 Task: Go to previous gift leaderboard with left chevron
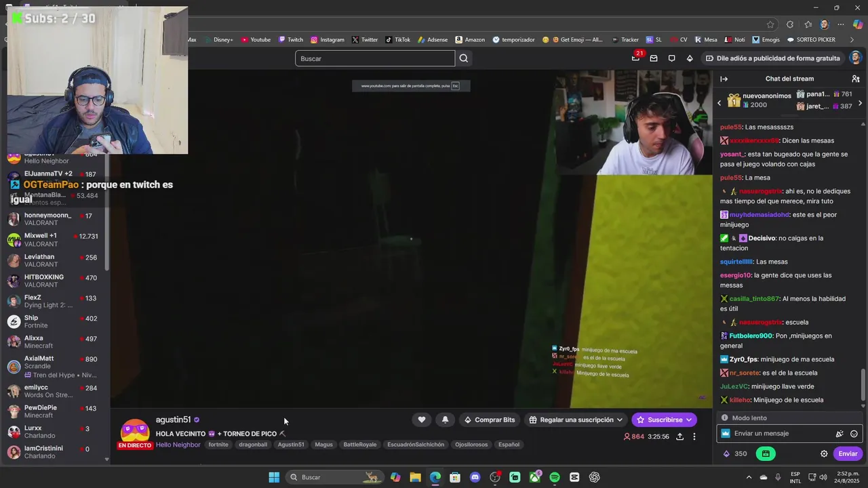point(719,103)
